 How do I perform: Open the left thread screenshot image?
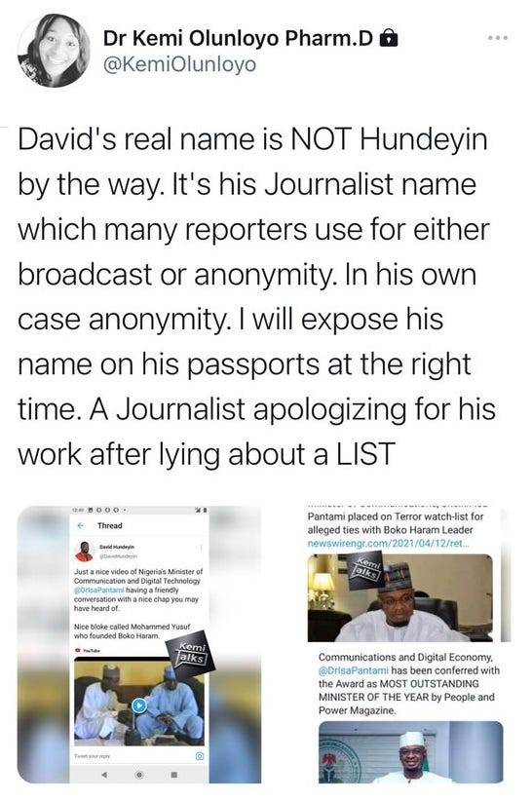coord(139,644)
